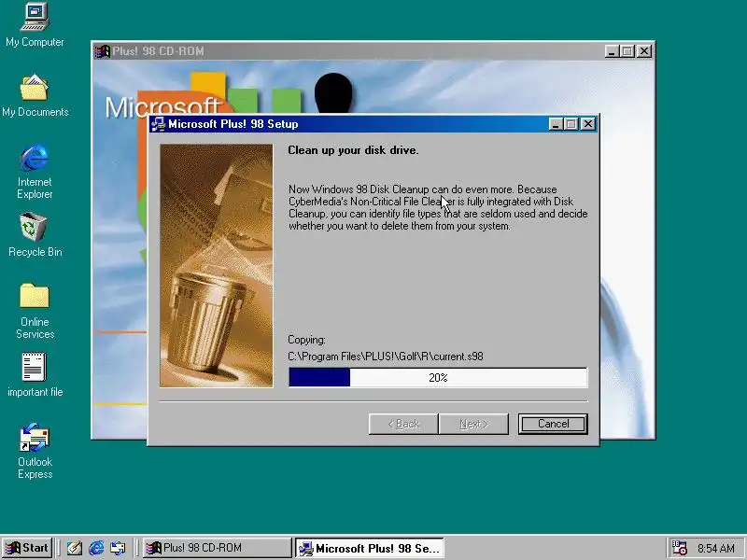The width and height of the screenshot is (747, 560).
Task: Maximize the Microsoft Plus! 98 Setup window
Action: tap(571, 124)
